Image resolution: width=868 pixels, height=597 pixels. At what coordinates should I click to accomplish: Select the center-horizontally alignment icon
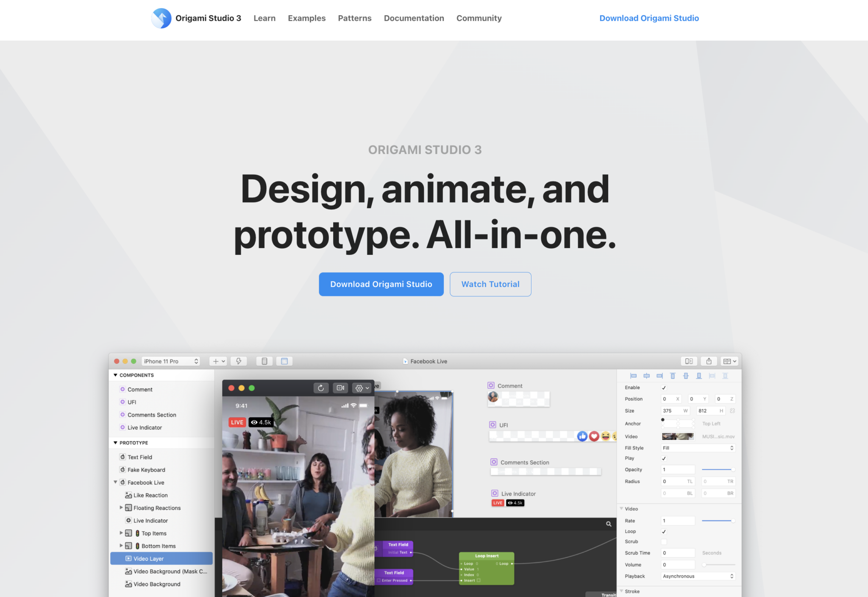point(647,376)
